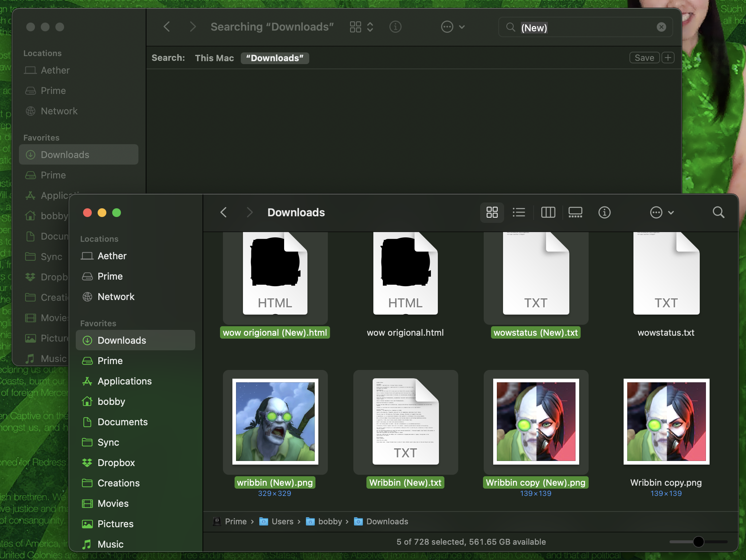746x560 pixels.
Task: Set search scope to This Mac
Action: [x=214, y=58]
